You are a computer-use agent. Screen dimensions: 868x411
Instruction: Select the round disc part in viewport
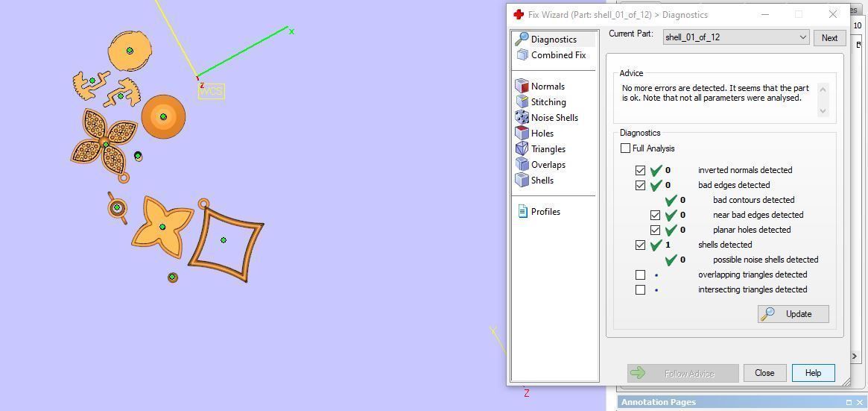[x=130, y=51]
